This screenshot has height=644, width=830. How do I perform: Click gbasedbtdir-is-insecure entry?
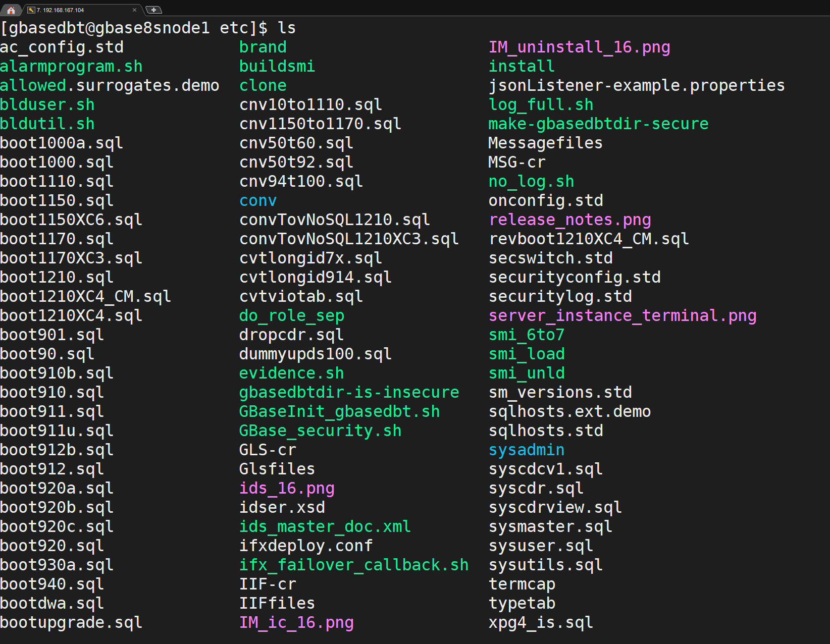(x=349, y=393)
